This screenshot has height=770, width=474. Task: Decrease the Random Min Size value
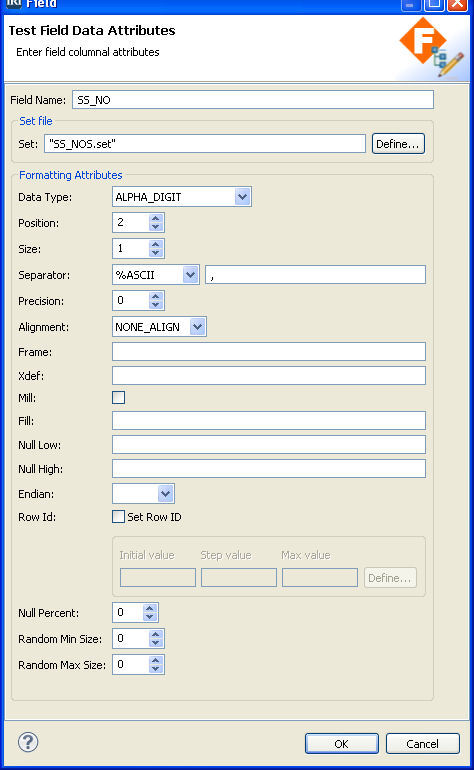pyautogui.click(x=156, y=643)
